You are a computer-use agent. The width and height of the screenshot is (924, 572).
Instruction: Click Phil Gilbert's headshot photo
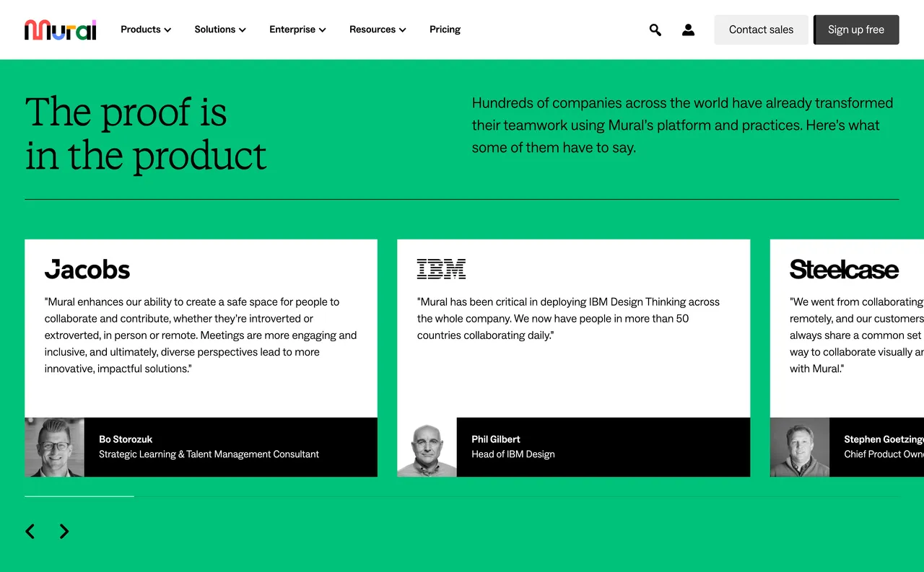(x=427, y=446)
